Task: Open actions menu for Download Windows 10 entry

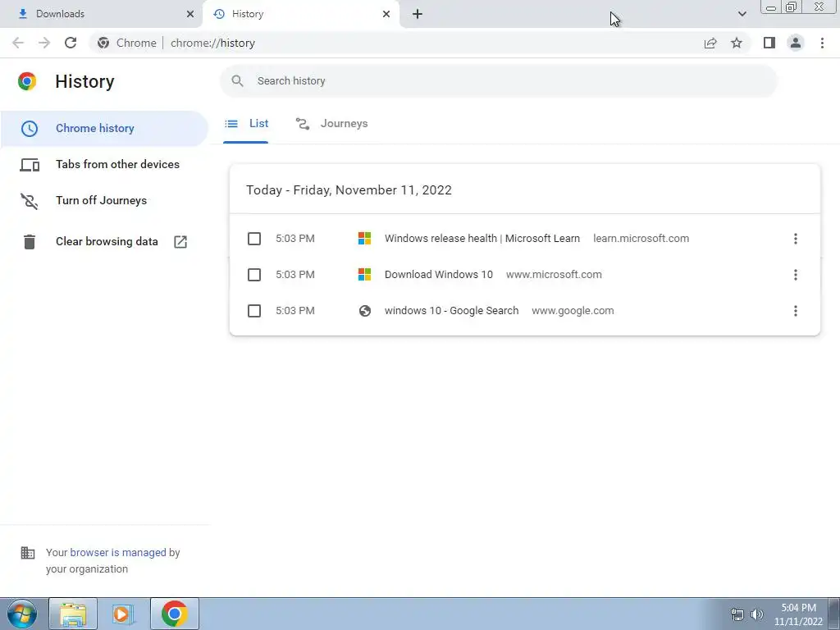Action: pos(796,275)
